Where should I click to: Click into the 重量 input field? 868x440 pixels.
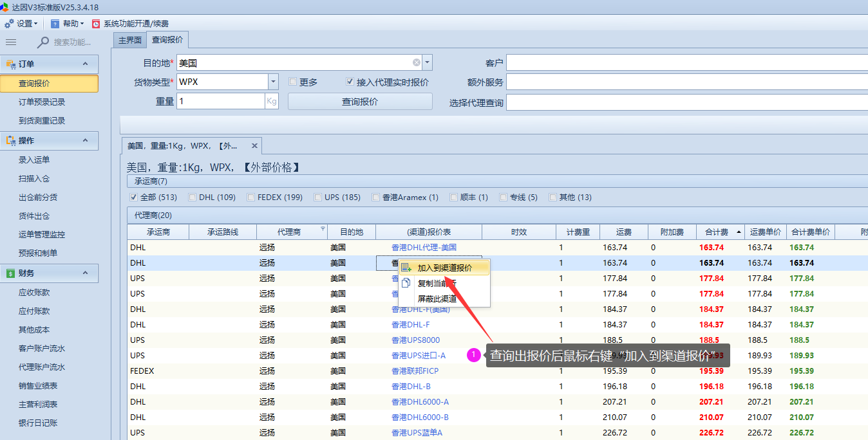[220, 102]
